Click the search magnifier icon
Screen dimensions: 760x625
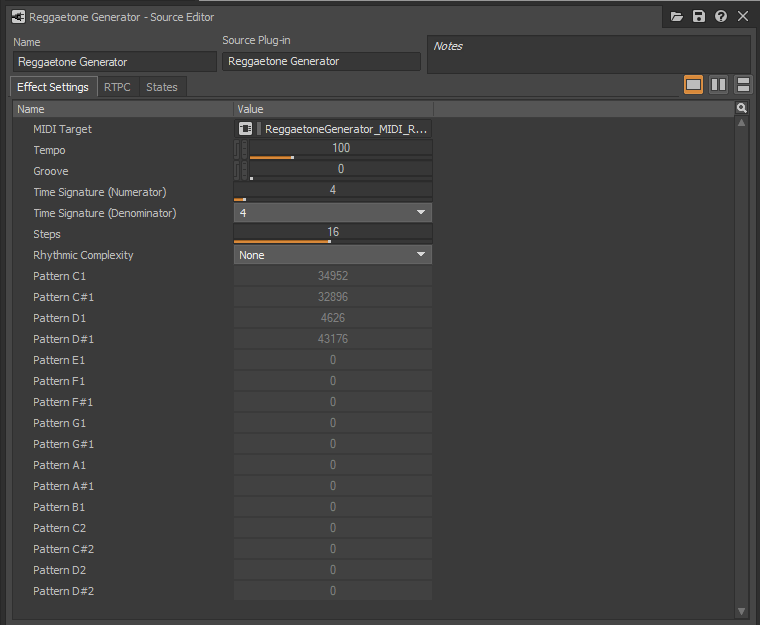pos(741,108)
